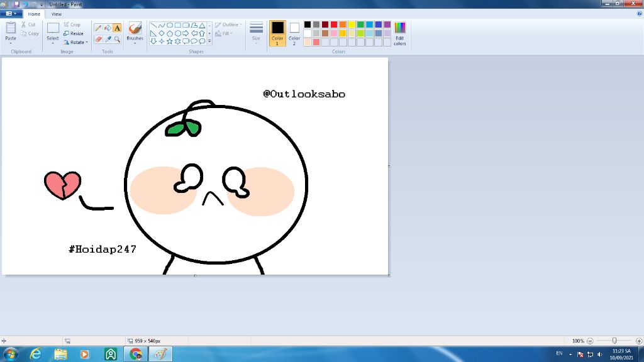Choose the Six-point star shape
The width and height of the screenshot is (644, 362).
point(178,41)
